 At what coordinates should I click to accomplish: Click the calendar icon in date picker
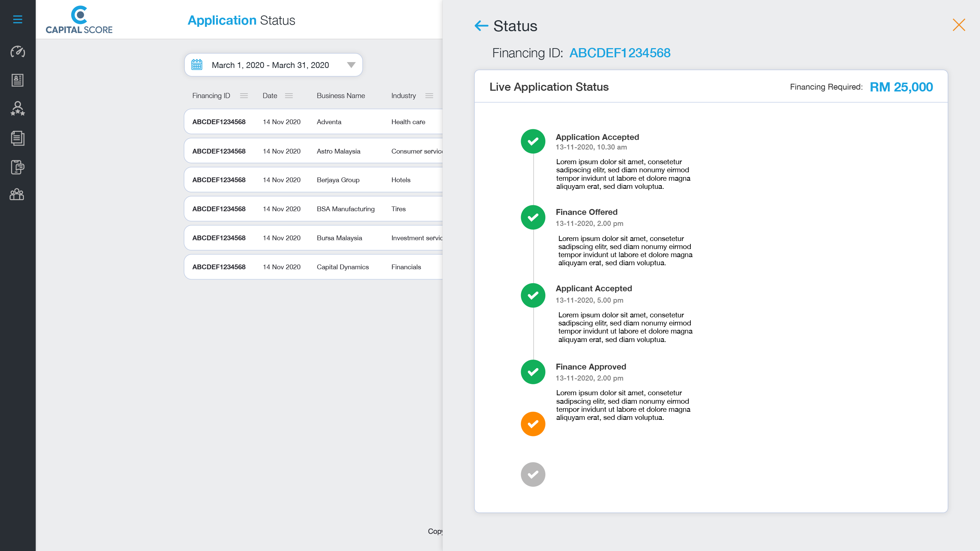coord(197,65)
